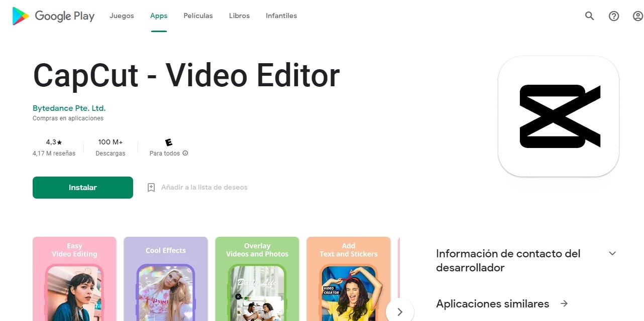Open the account profile icon

(x=638, y=16)
